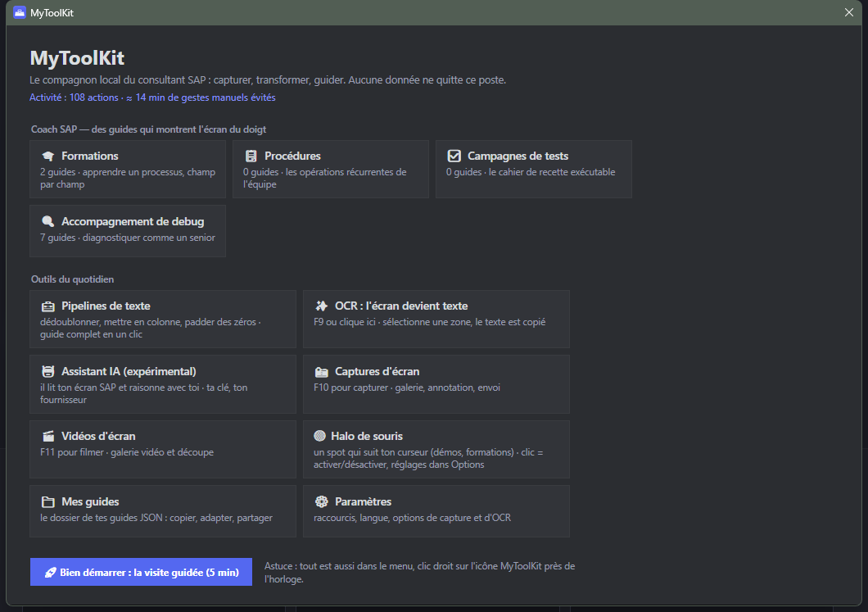This screenshot has height=612, width=868.
Task: Click the Accompagnement de debug magnifier icon
Action: pos(48,221)
